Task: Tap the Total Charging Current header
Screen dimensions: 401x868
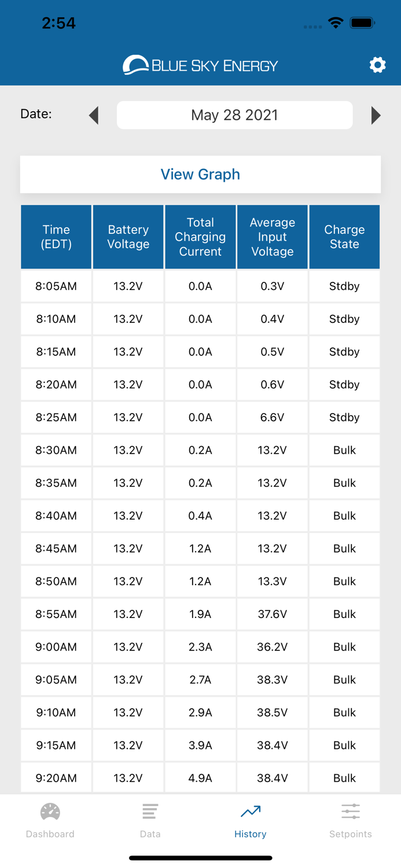Action: [x=200, y=237]
